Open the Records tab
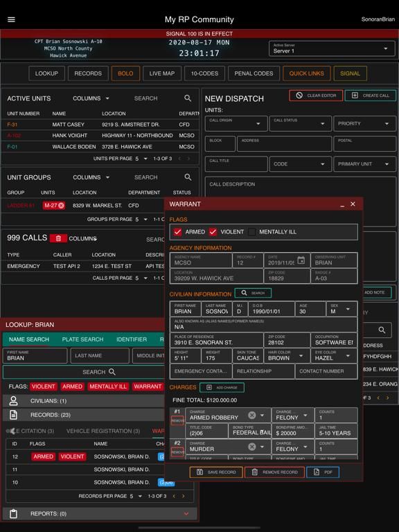The width and height of the screenshot is (399, 532). pos(88,73)
